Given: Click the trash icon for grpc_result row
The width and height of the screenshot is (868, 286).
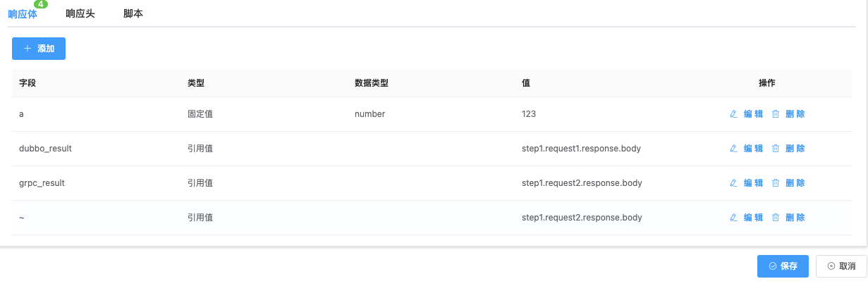Looking at the screenshot, I should [x=776, y=183].
